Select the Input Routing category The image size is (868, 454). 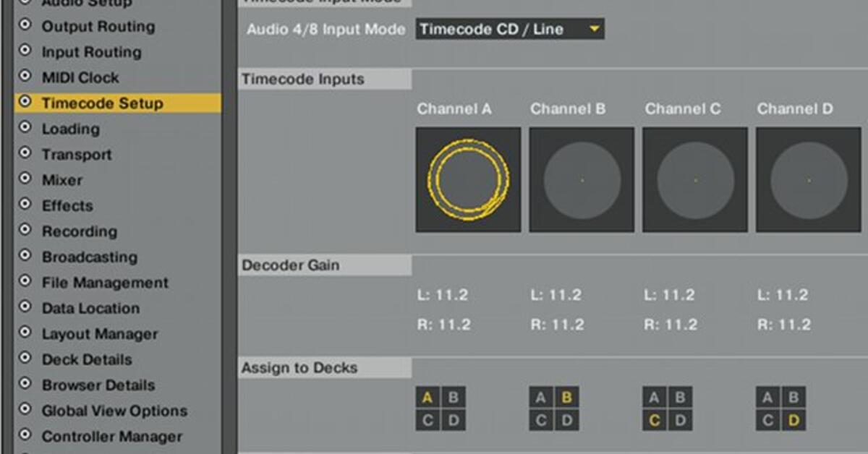tap(90, 51)
